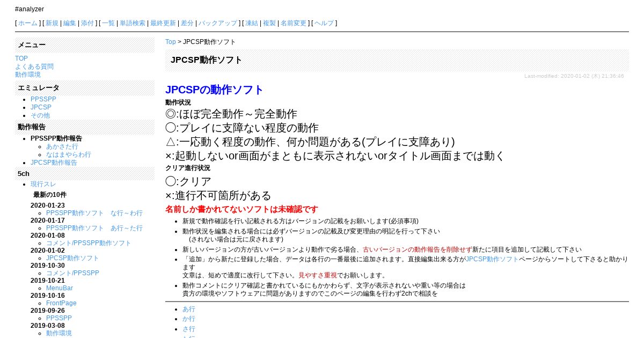Image resolution: width=644 pixels, height=338 pixels.
Task: Open recent entry MenuBar
Action: [x=60, y=288]
